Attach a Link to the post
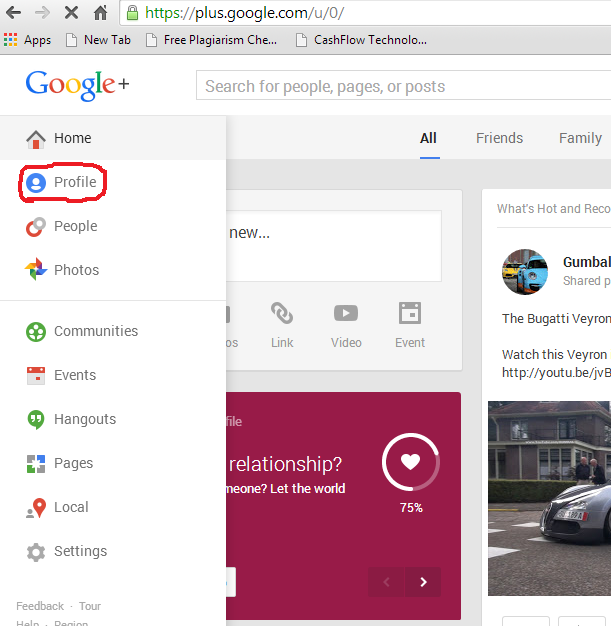 (282, 324)
